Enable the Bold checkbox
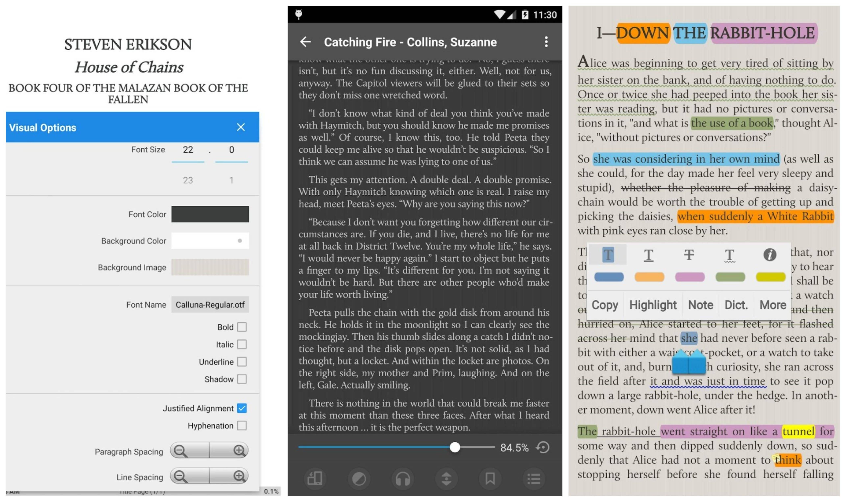This screenshot has width=847, height=504. pyautogui.click(x=242, y=327)
